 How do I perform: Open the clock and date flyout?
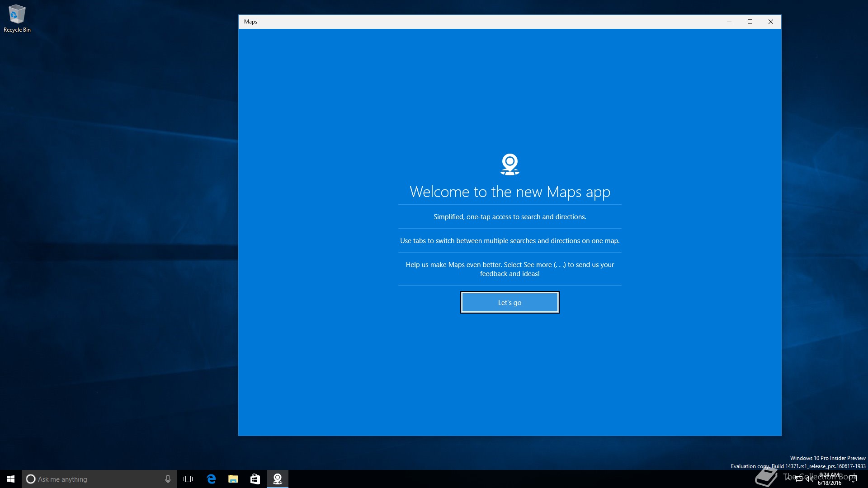point(830,479)
